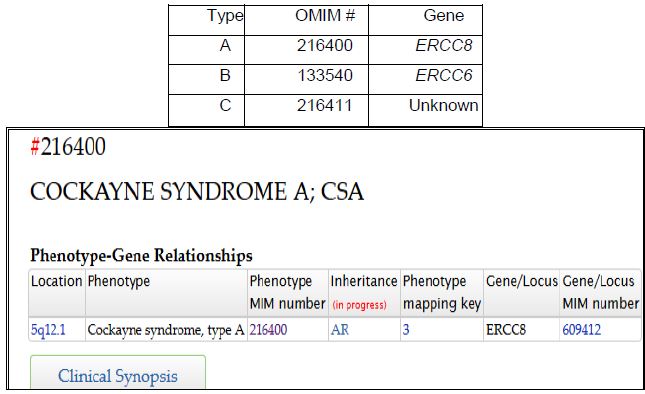
Task: Open phenotype mapping key 3 link
Action: [406, 330]
